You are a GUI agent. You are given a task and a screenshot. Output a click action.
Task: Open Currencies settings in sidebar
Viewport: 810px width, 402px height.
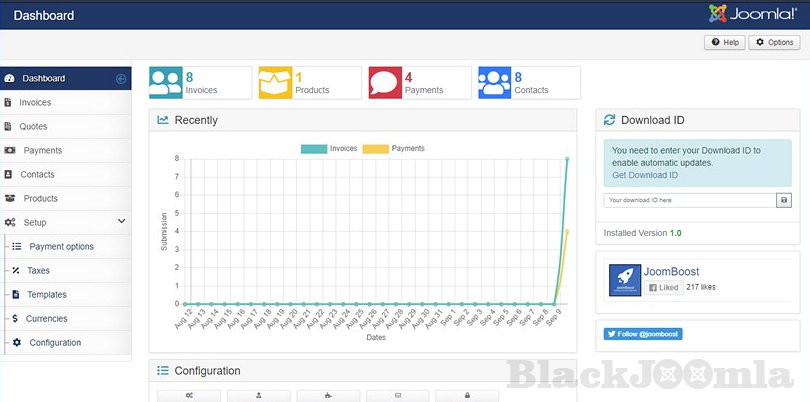(47, 319)
